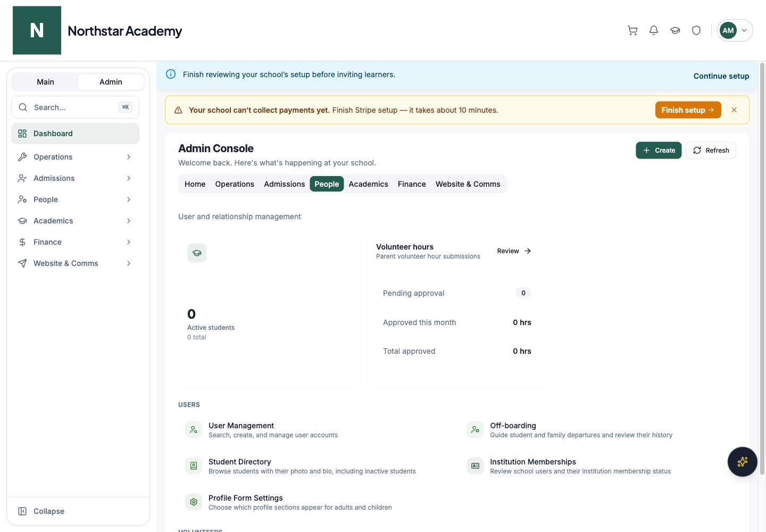Screen dimensions: 766x532
Task: Focus the sidebar Search field
Action: click(75, 107)
